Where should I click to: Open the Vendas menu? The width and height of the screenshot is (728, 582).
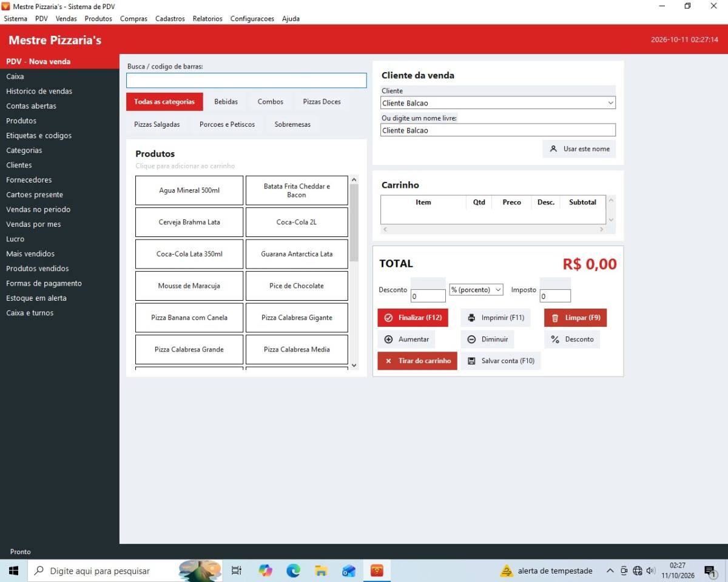tap(66, 19)
